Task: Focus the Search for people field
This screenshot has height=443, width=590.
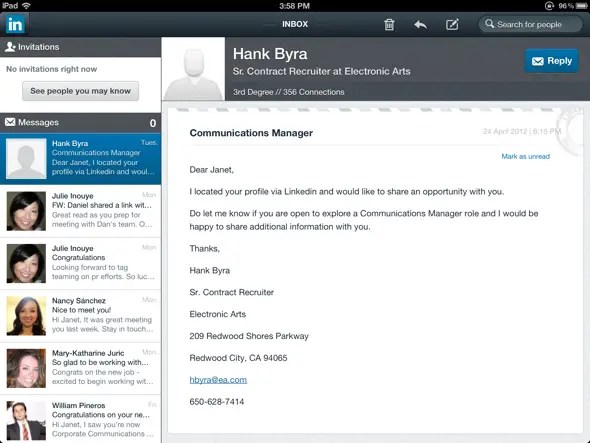Action: click(530, 24)
